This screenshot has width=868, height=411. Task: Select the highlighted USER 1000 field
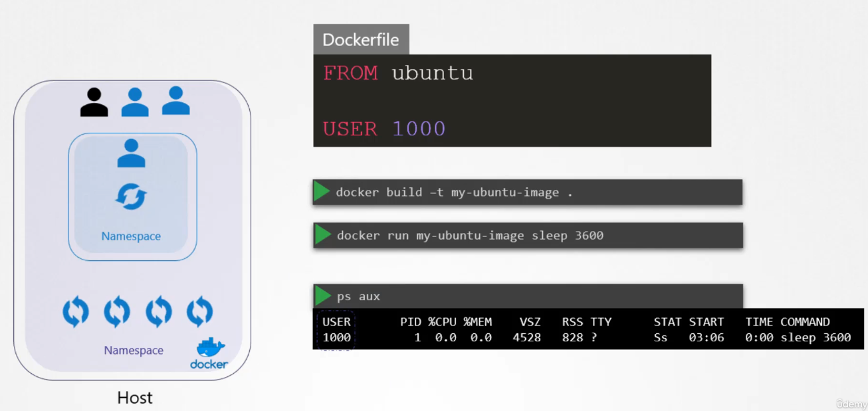[x=336, y=330]
